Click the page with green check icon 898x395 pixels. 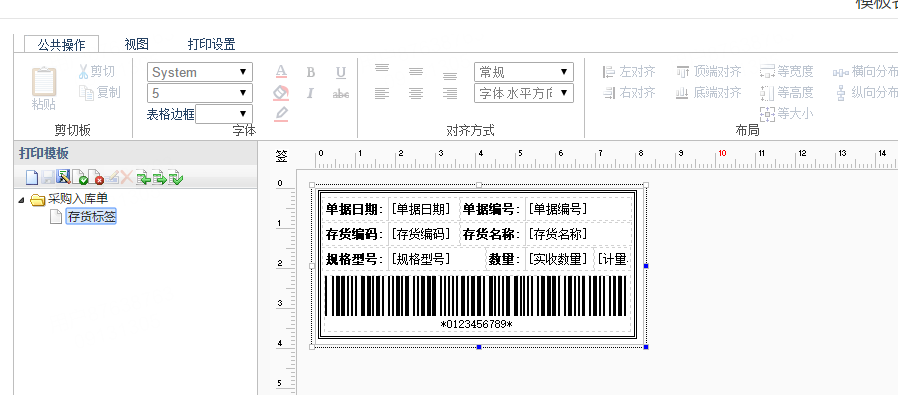click(x=80, y=177)
